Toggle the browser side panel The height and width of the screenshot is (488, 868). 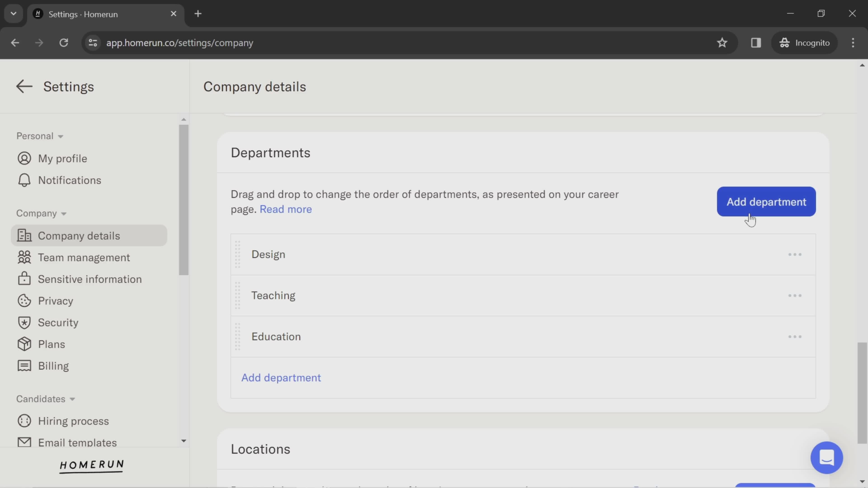tap(756, 43)
